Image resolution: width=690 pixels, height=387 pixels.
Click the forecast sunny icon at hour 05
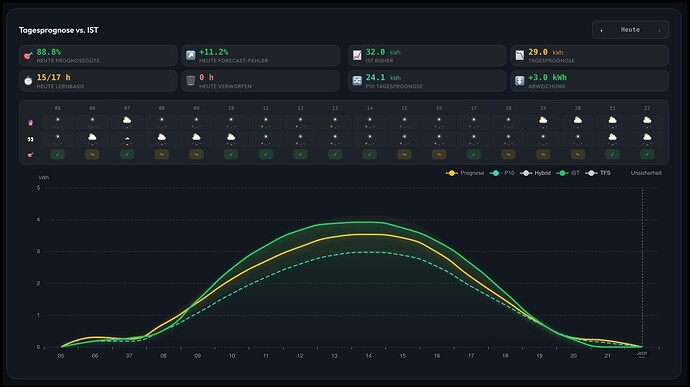coord(58,120)
